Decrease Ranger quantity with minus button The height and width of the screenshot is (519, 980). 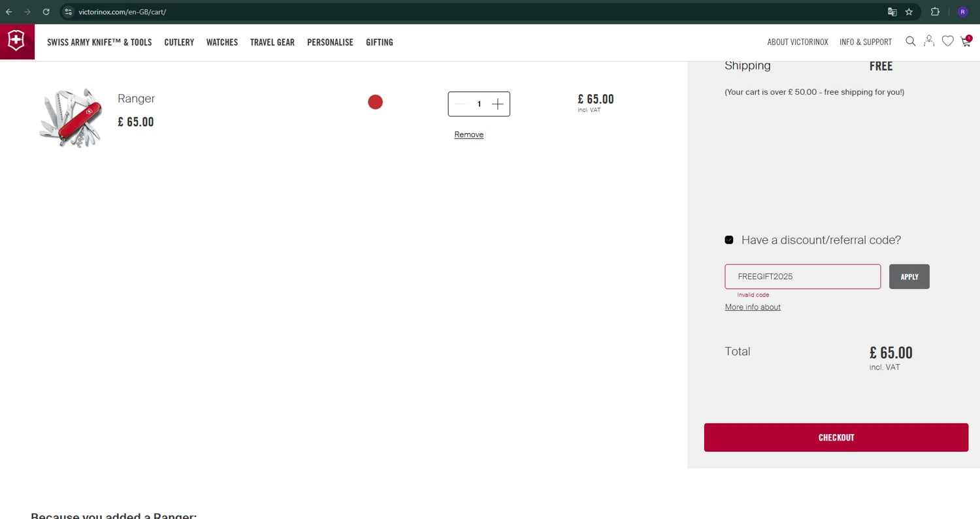tap(461, 104)
